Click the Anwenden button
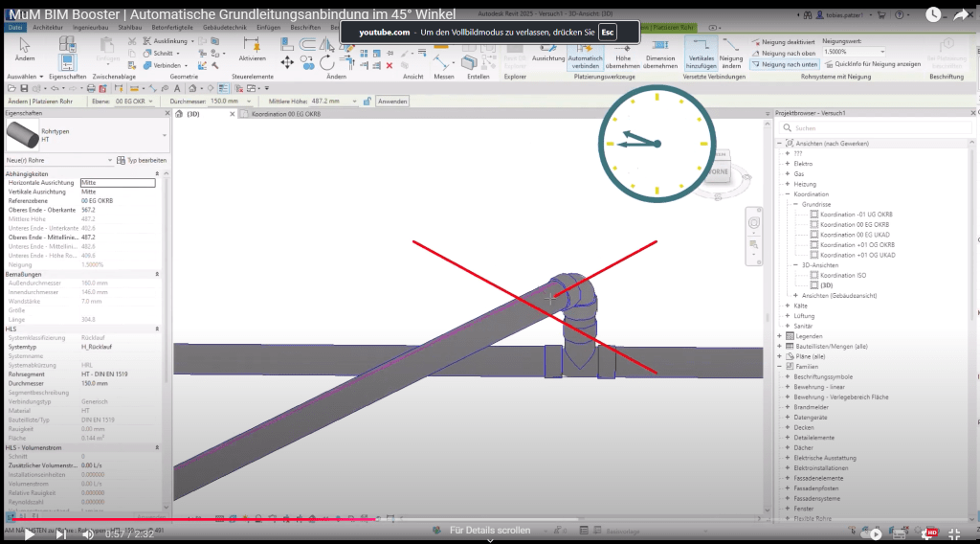This screenshot has height=544, width=980. click(392, 101)
